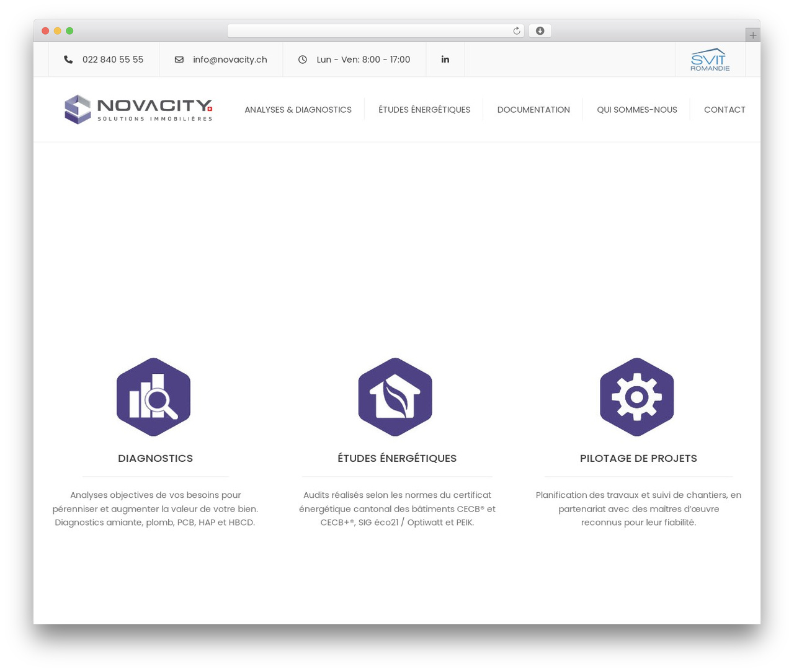
Task: Click the browser download arrow button
Action: [540, 31]
